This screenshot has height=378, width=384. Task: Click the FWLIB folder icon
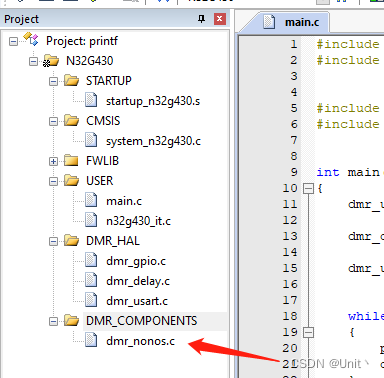pyautogui.click(x=71, y=160)
